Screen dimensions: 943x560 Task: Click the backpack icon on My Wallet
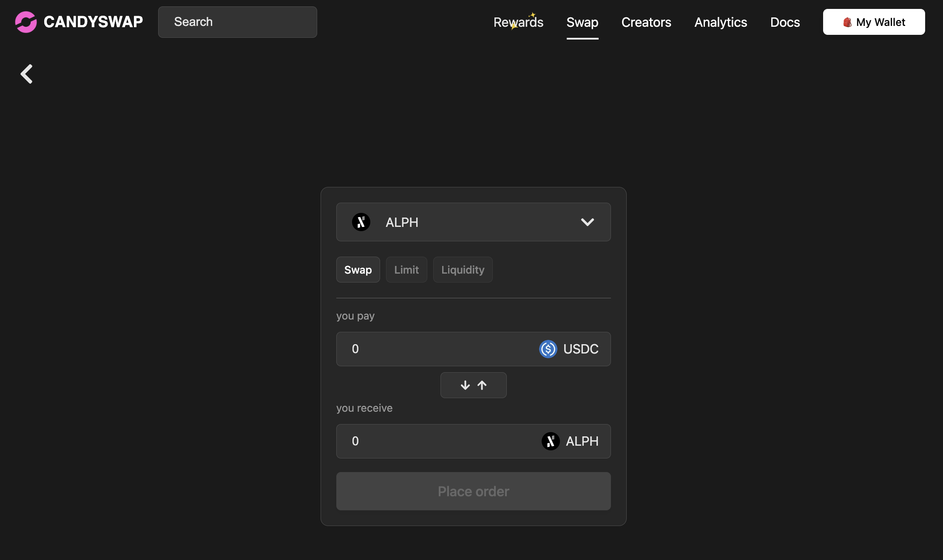pos(847,22)
